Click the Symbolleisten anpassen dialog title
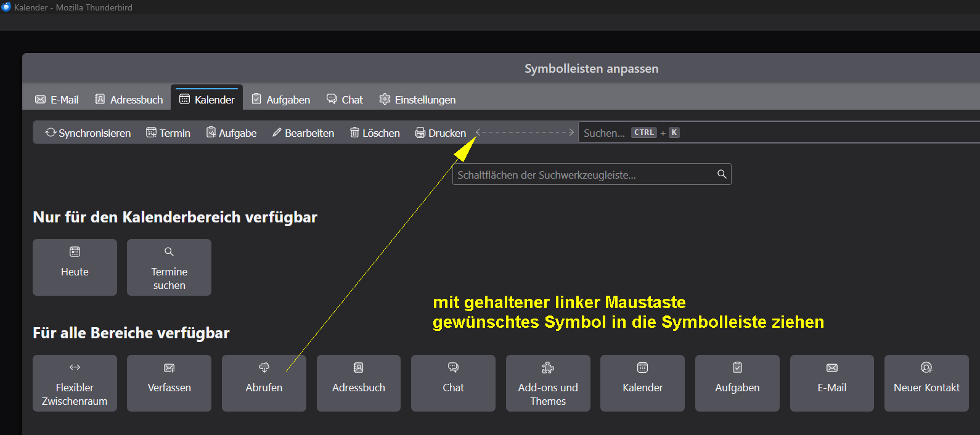Viewport: 980px width, 435px height. 591,68
